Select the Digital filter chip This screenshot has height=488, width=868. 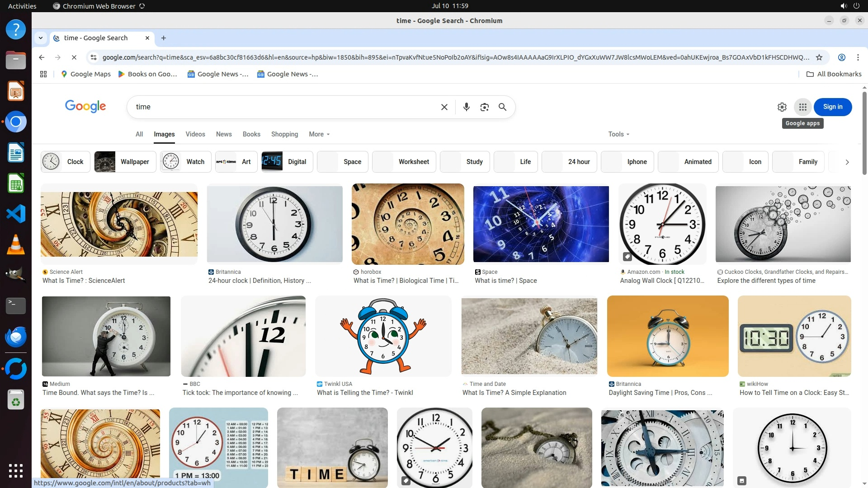(287, 162)
